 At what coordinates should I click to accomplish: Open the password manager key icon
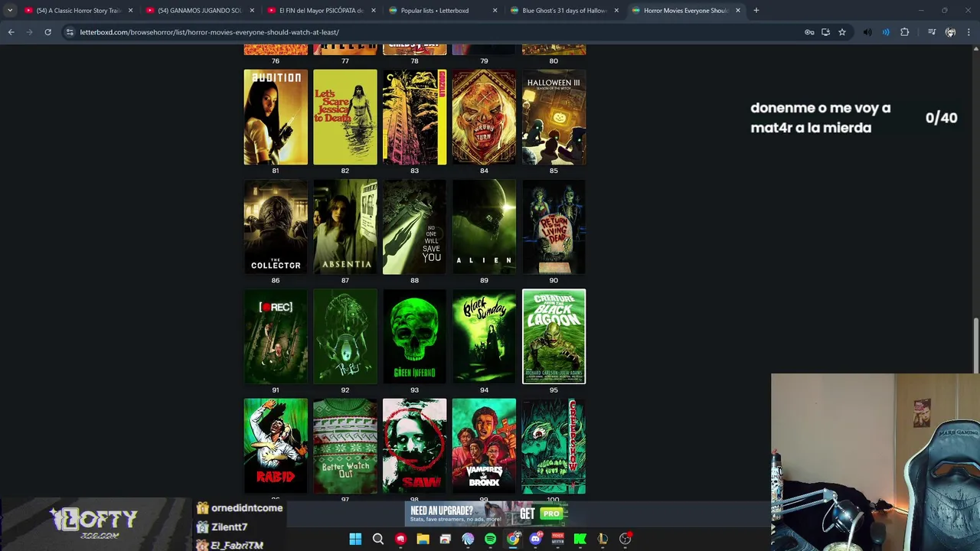809,32
